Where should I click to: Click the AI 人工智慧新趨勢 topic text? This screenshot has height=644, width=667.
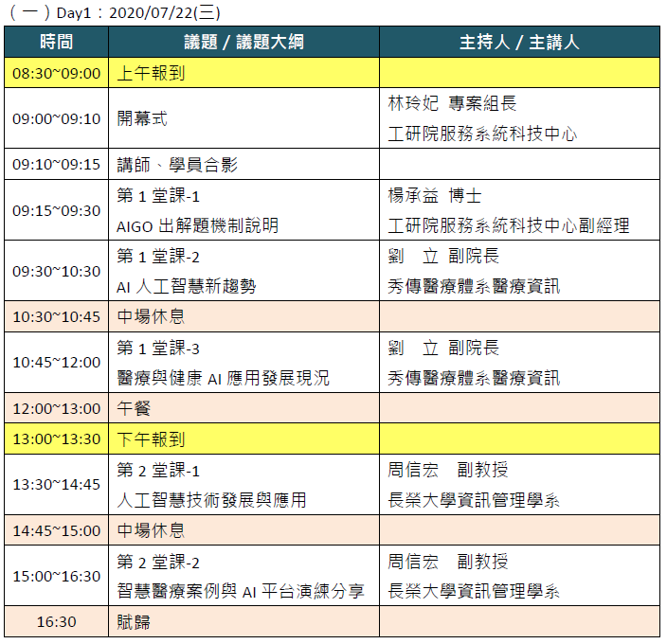[187, 286]
